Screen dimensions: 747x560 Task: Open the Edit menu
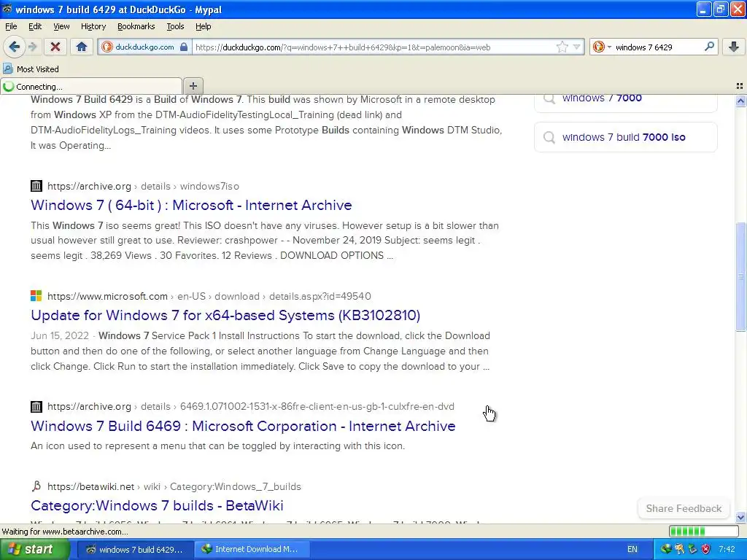pyautogui.click(x=35, y=26)
